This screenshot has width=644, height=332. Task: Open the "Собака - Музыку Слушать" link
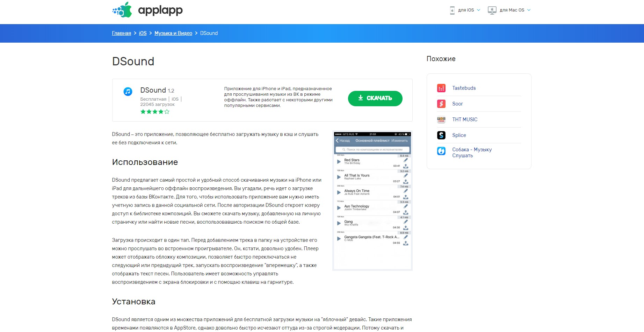(x=472, y=152)
